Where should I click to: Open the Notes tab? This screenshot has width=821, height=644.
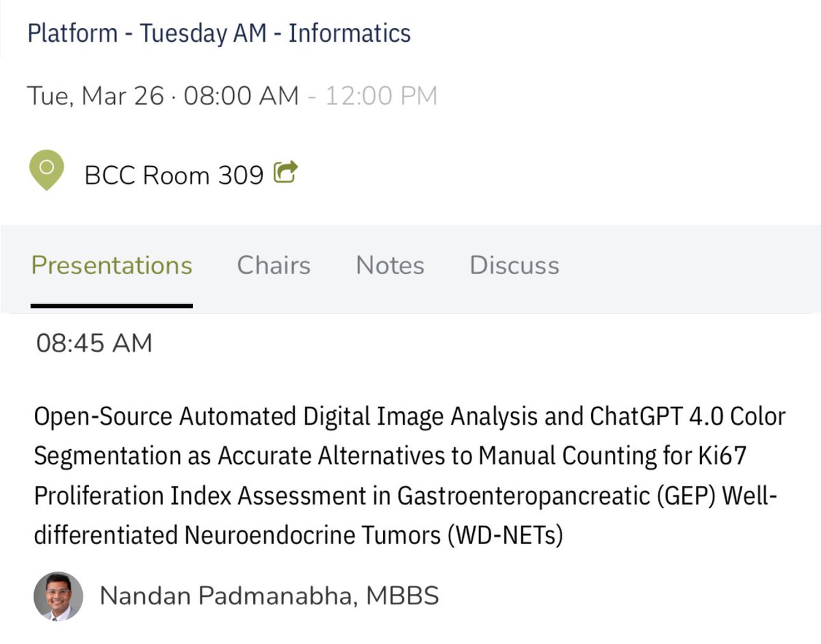[x=389, y=265]
